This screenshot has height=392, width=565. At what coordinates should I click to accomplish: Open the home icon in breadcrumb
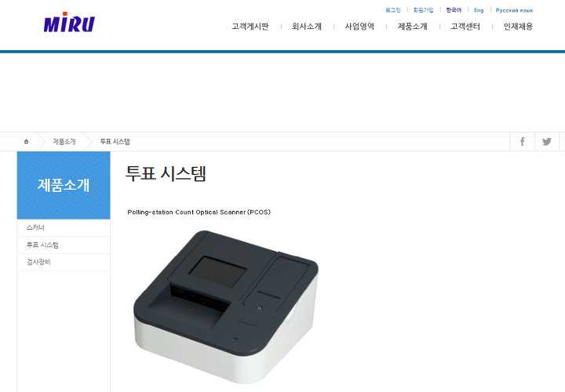pos(27,141)
